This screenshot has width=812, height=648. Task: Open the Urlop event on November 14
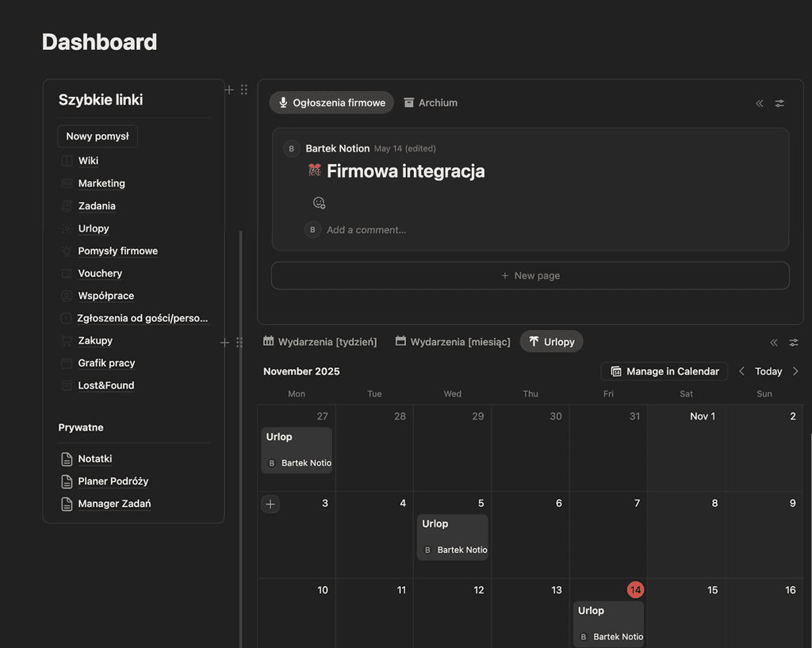point(608,624)
